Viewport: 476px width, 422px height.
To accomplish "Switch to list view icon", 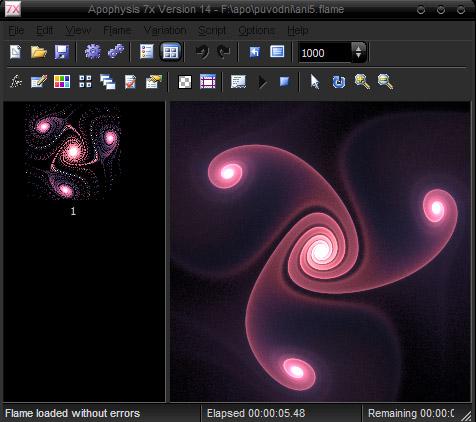I will tap(147, 52).
